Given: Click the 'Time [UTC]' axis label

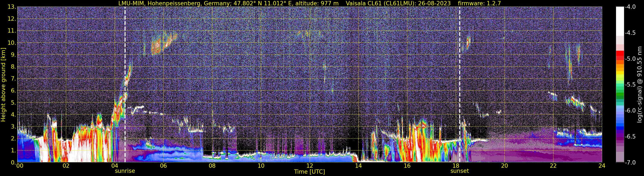Looking at the screenshot, I should click(x=310, y=172).
